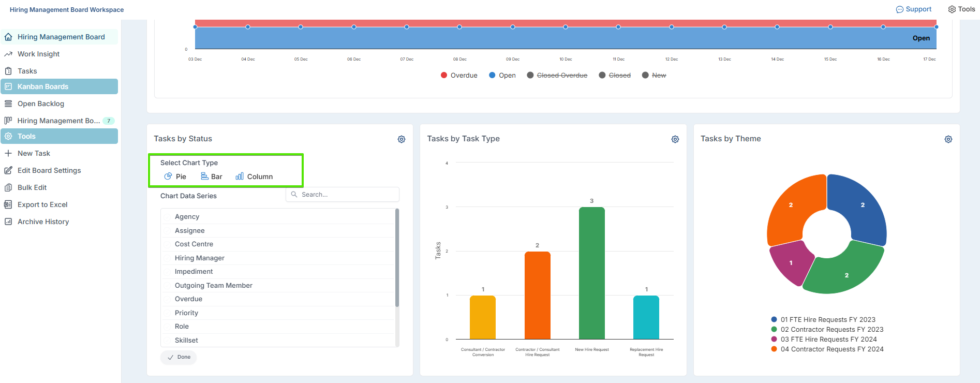Screen dimensions: 980x383
Task: Open the Tools menu in top right
Action: 961,9
